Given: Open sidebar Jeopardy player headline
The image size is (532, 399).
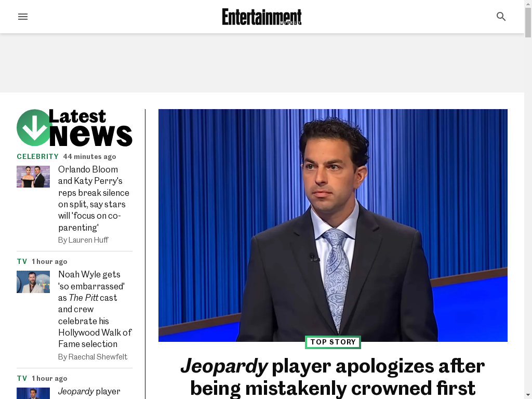Looking at the screenshot, I should pos(89,392).
